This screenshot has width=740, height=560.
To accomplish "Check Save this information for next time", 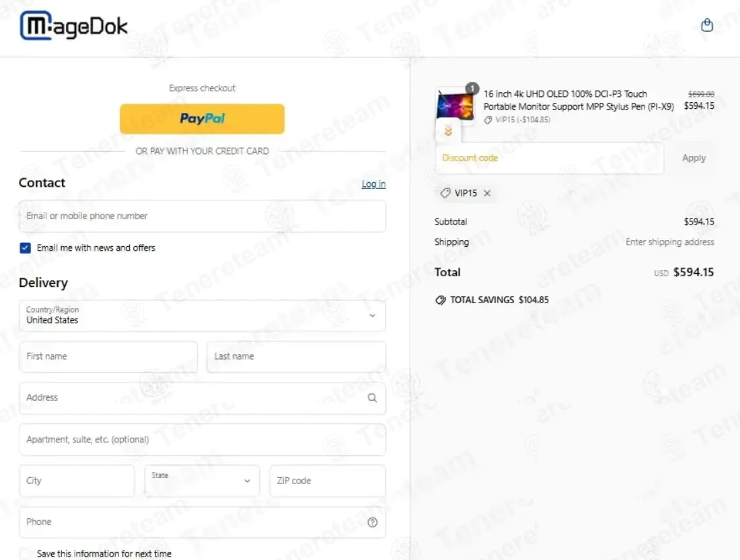I will [25, 553].
